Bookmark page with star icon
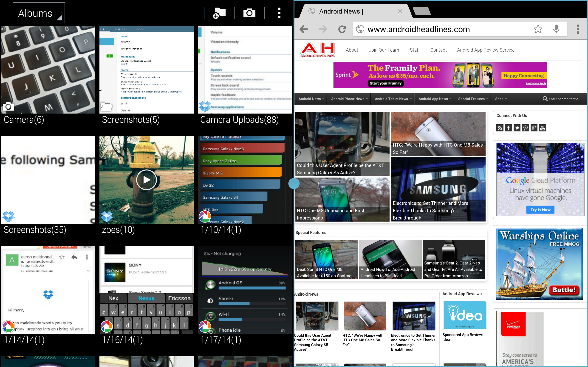Viewport: 588px width, 367px height. 538,29
